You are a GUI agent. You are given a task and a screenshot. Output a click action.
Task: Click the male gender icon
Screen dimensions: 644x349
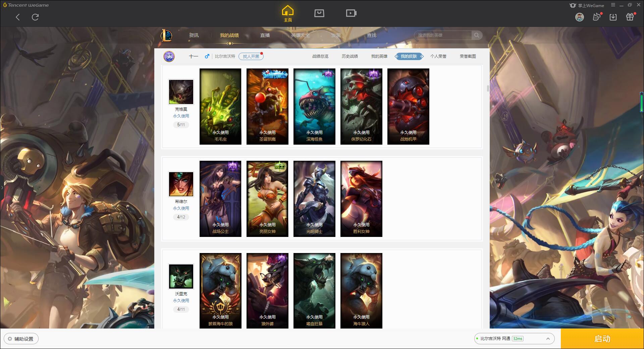[x=207, y=56]
